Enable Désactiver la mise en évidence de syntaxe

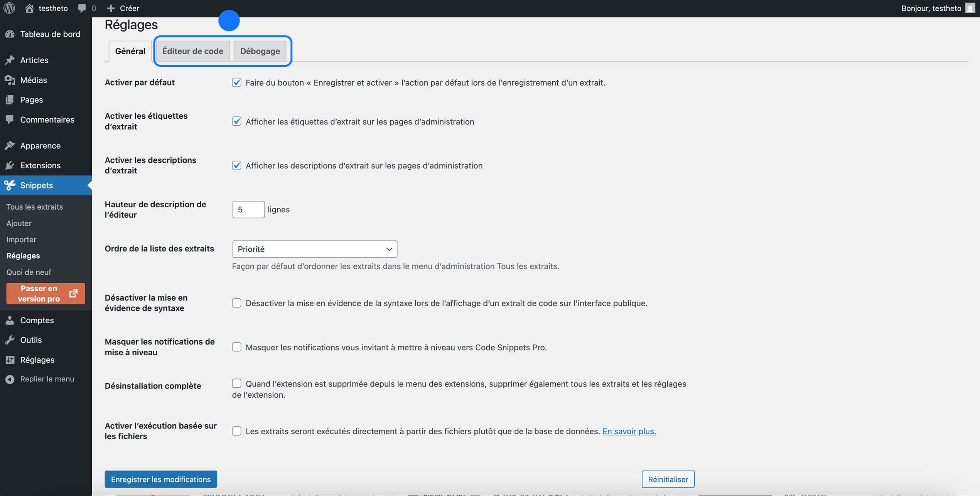click(236, 303)
